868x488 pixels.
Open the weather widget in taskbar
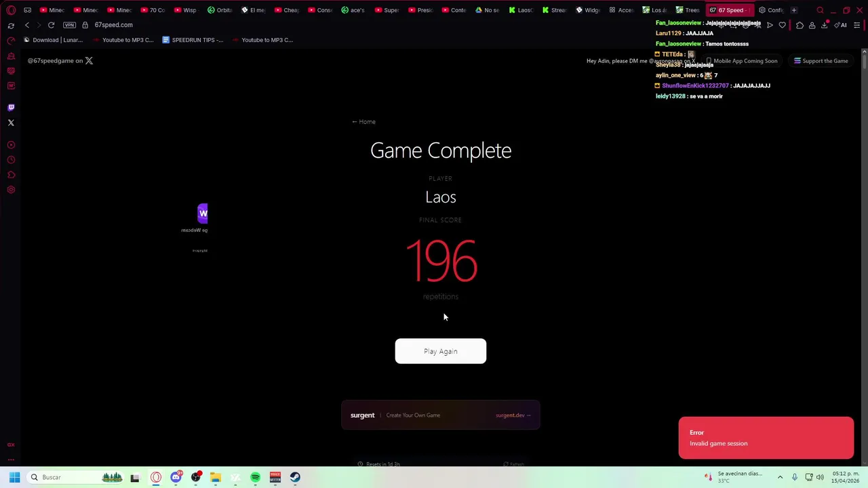click(733, 477)
